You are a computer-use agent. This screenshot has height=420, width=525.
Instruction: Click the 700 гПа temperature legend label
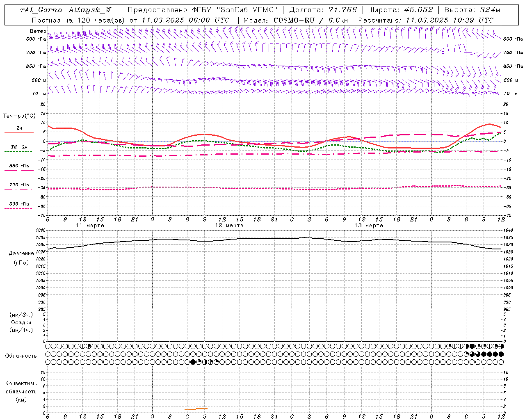point(19,185)
